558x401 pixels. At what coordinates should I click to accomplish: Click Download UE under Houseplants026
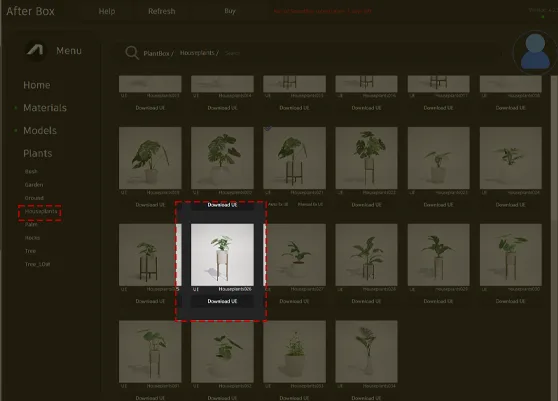click(x=222, y=301)
